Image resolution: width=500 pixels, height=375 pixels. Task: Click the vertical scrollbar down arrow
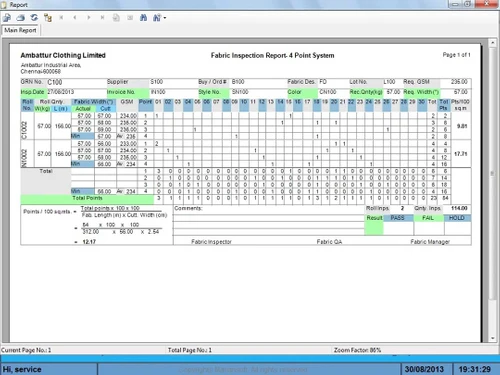(x=493, y=338)
